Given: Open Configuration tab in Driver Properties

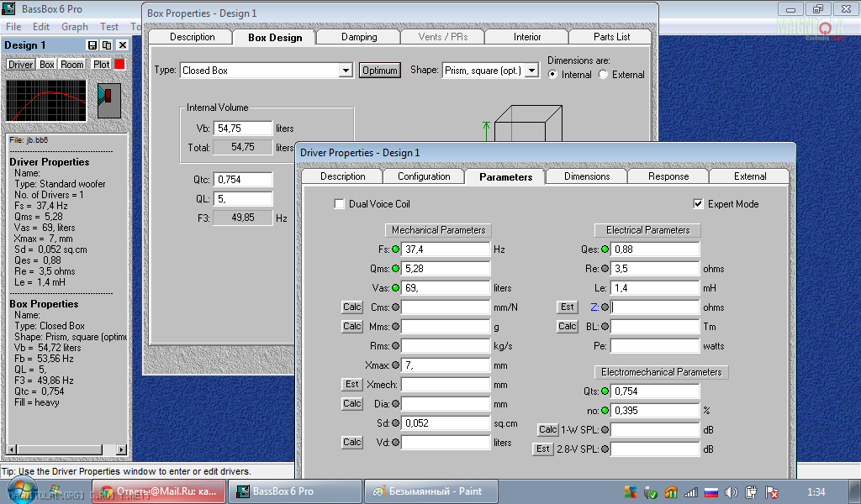Looking at the screenshot, I should point(424,176).
